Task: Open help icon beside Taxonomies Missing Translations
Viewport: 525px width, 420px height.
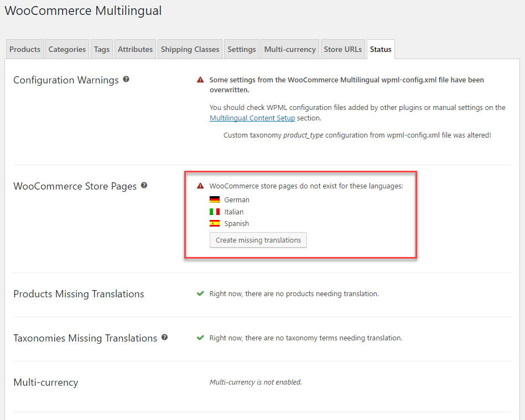Action: click(164, 337)
